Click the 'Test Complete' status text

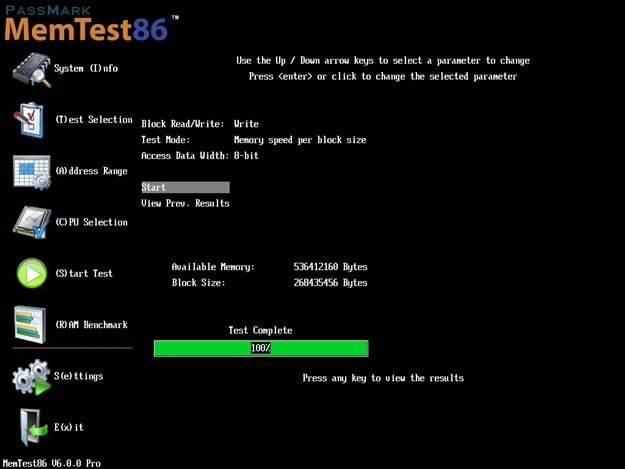coord(260,330)
